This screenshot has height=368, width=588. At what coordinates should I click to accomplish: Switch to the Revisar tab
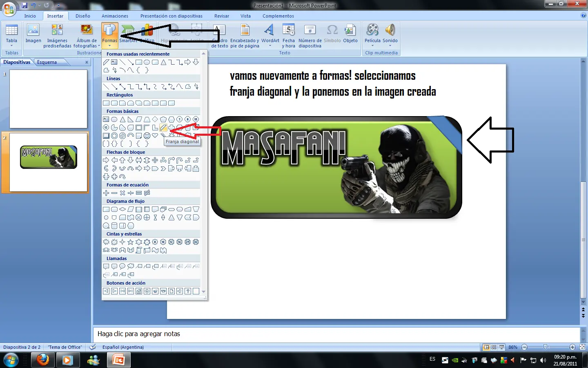(222, 16)
